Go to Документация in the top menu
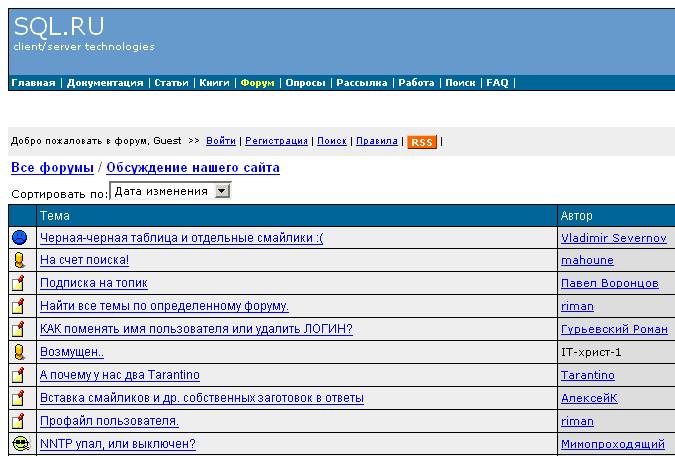 [105, 83]
